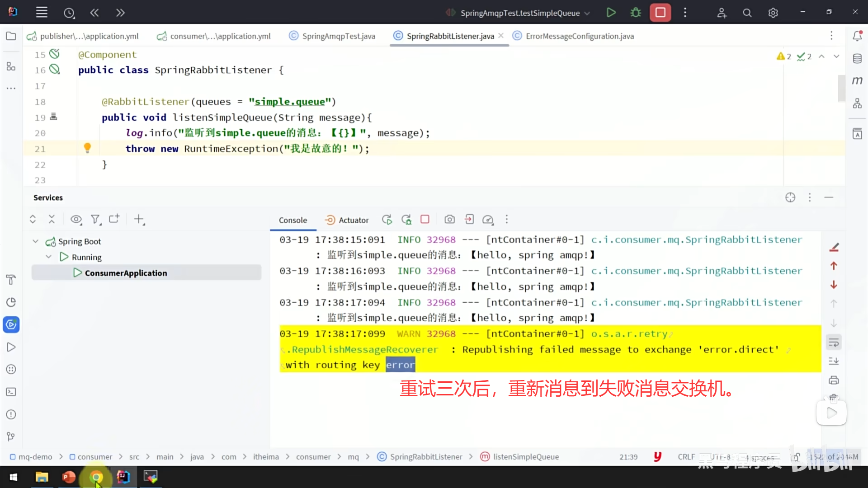Collapse the Spring Boot tree node
Screen dimensions: 868x488
tap(35, 241)
